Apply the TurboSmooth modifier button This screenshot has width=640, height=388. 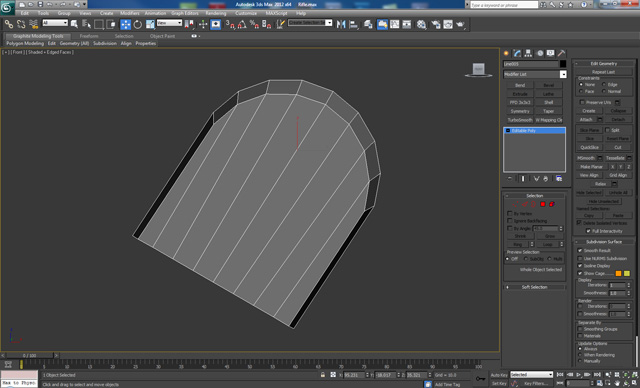tap(520, 120)
